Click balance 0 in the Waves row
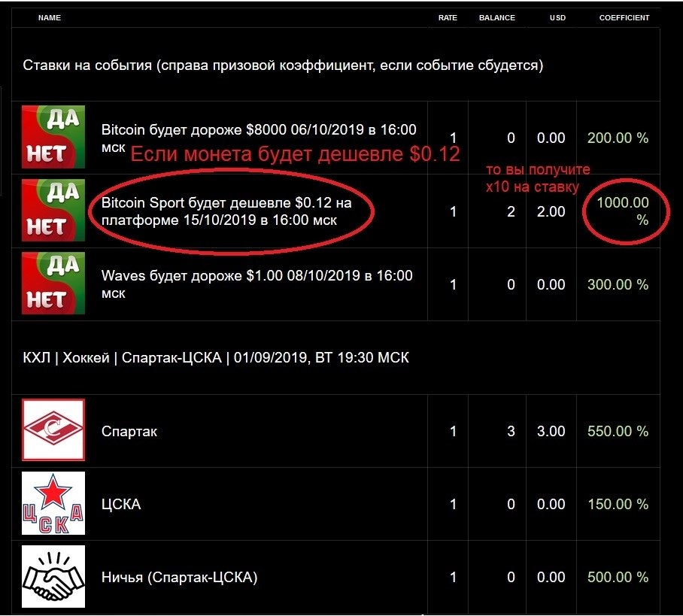Screen dimensions: 683x616 tap(511, 285)
